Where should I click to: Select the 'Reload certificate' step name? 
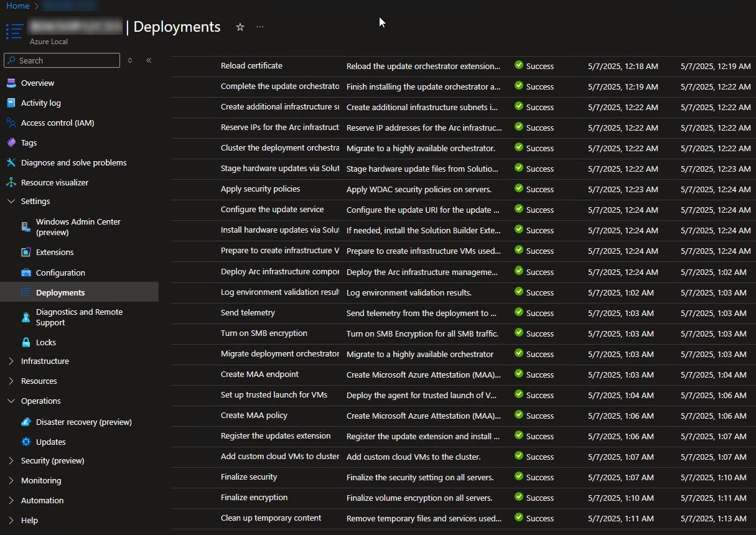(251, 65)
